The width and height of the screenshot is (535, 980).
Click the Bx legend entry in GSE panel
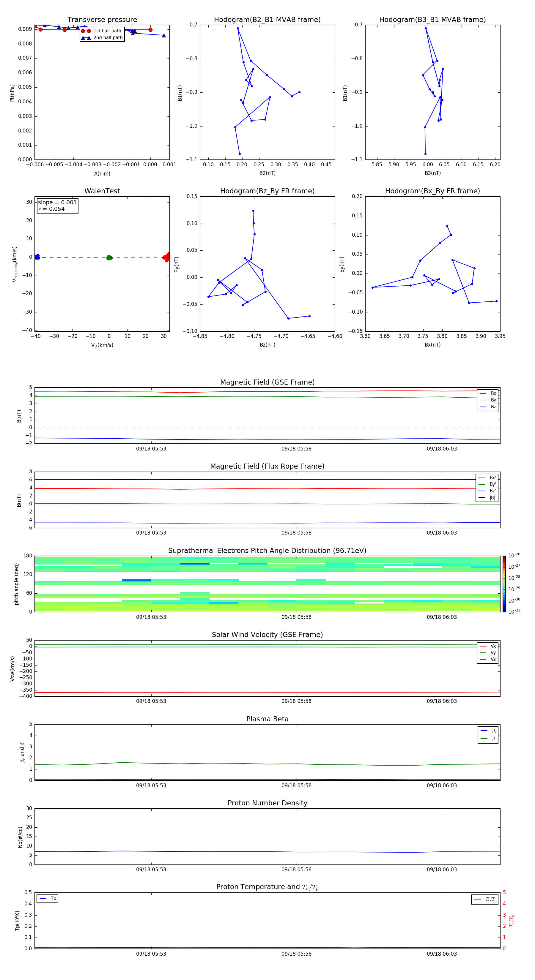tap(488, 393)
